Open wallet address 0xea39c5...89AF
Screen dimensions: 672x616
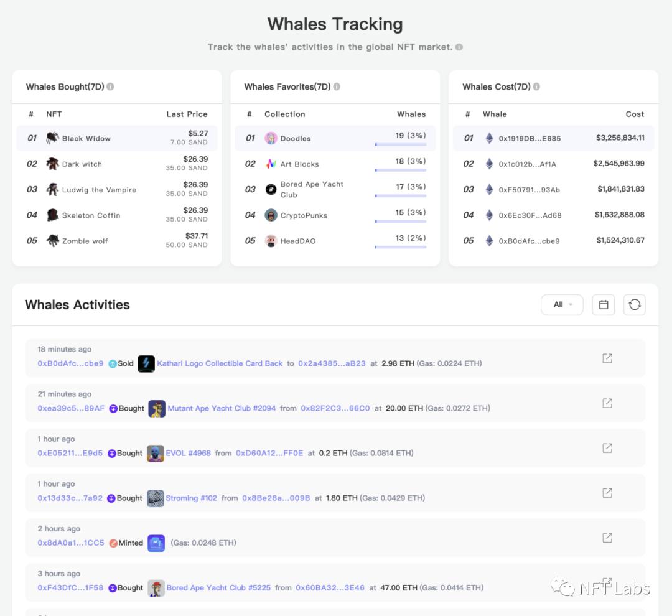point(71,409)
